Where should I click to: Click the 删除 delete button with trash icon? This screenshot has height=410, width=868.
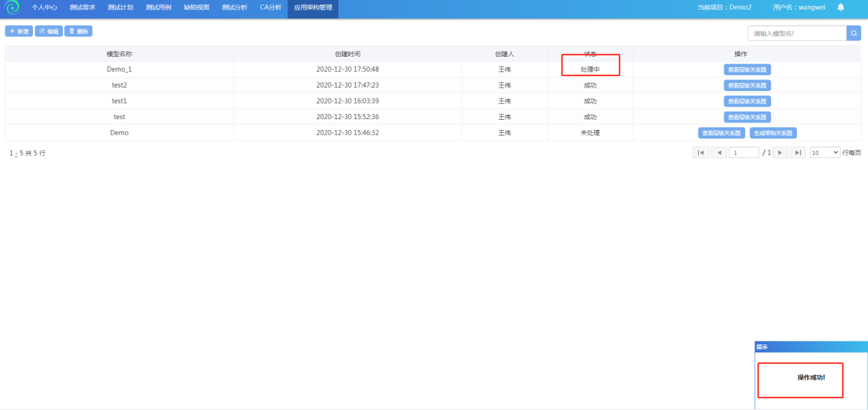(78, 31)
